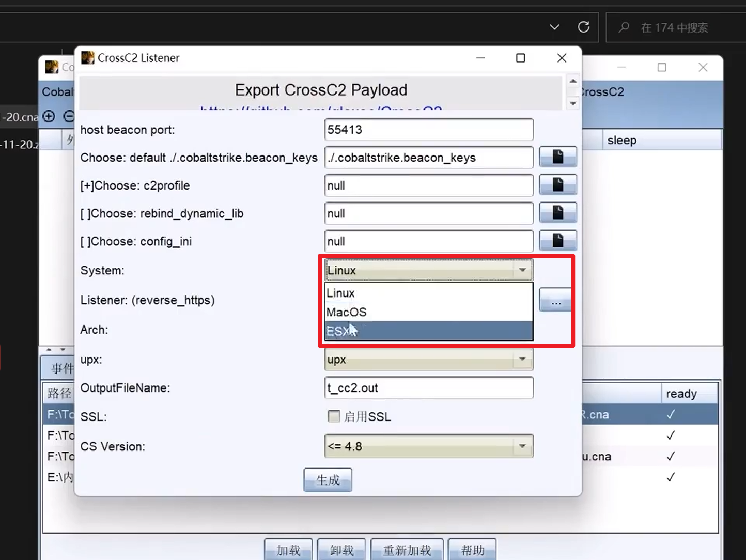Browse for c2profile file icon
Viewport: 746px width, 560px height.
coord(557,185)
